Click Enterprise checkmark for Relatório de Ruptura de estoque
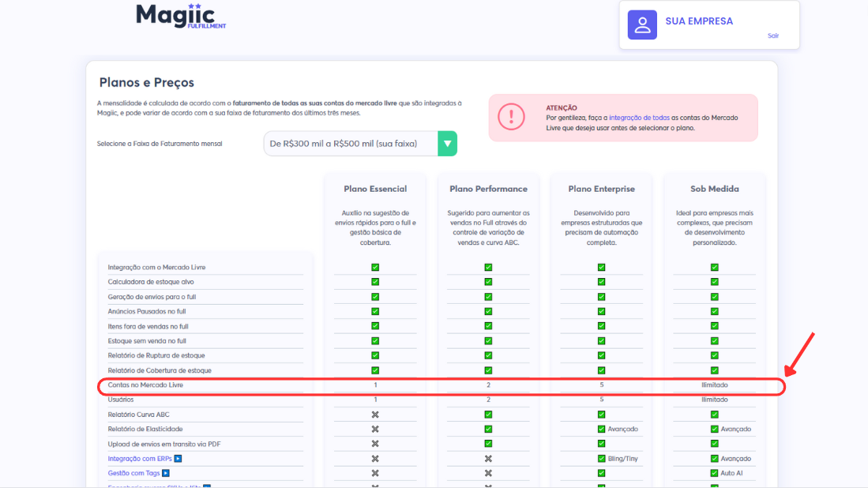This screenshot has height=488, width=868. [x=601, y=355]
